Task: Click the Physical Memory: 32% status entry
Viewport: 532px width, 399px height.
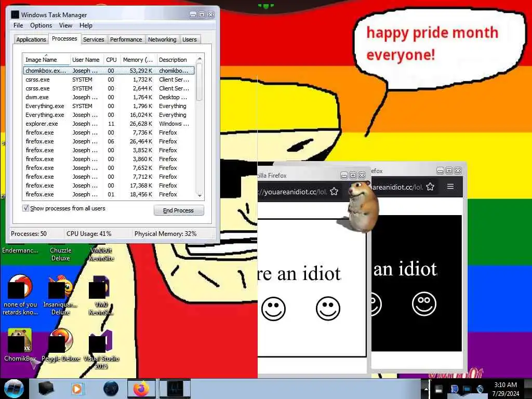Action: coord(166,233)
